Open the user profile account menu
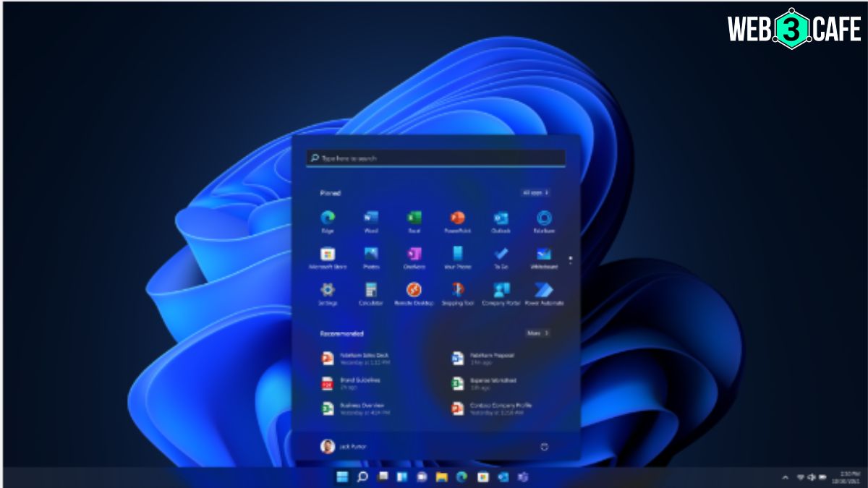 (343, 447)
